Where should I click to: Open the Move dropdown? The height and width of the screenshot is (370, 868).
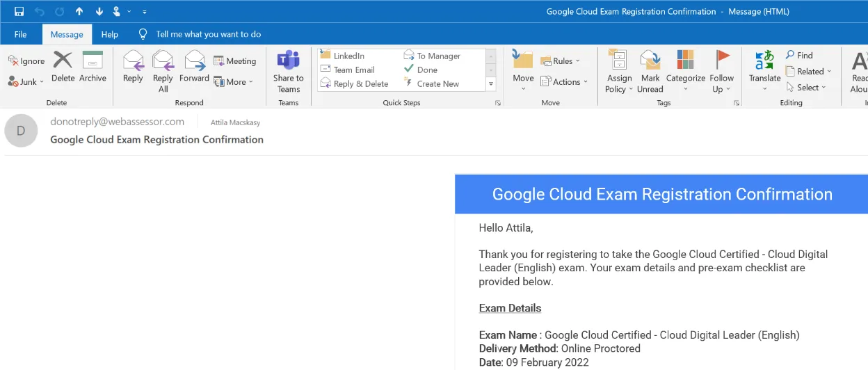523,71
